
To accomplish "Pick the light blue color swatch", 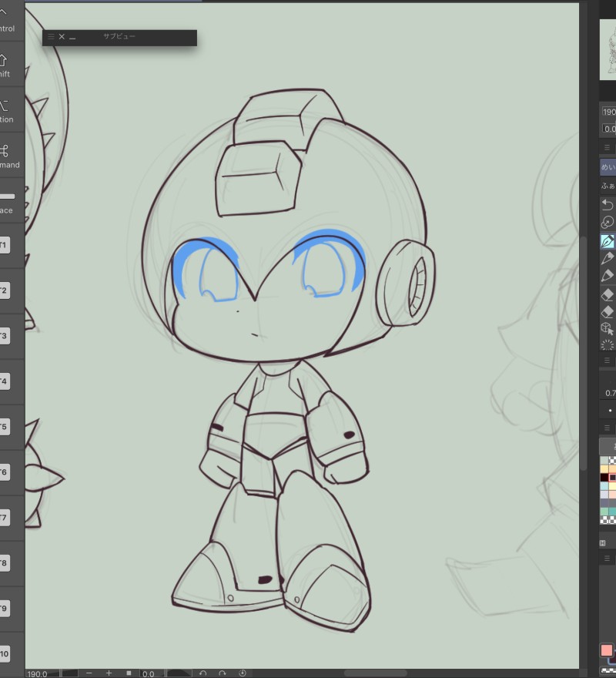I will click(604, 486).
